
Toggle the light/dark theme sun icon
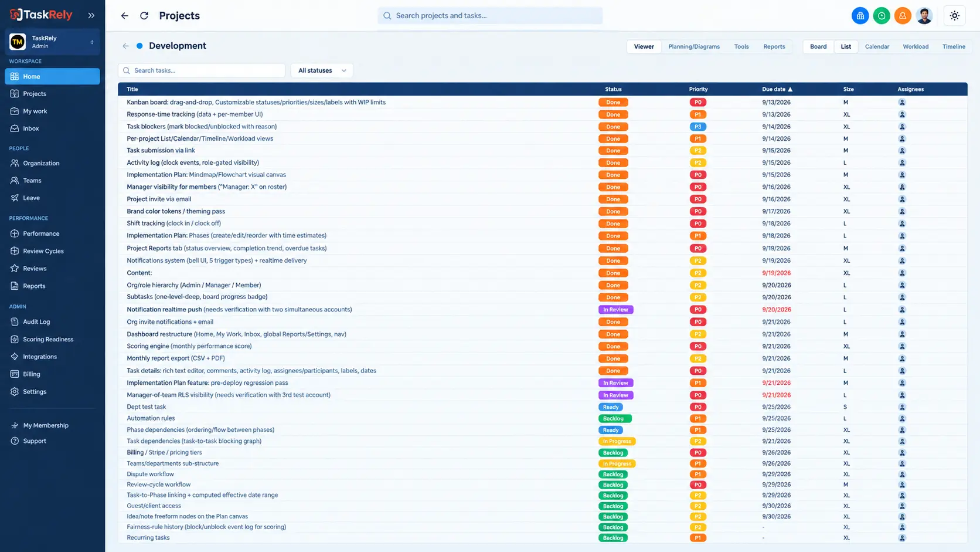coord(955,16)
